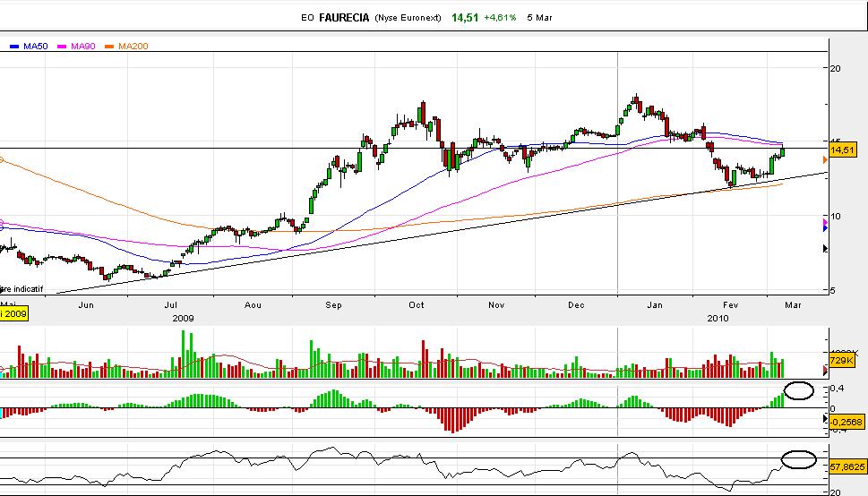This screenshot has width=868, height=496.
Task: Click the 5 Mar date in header
Action: pos(540,18)
